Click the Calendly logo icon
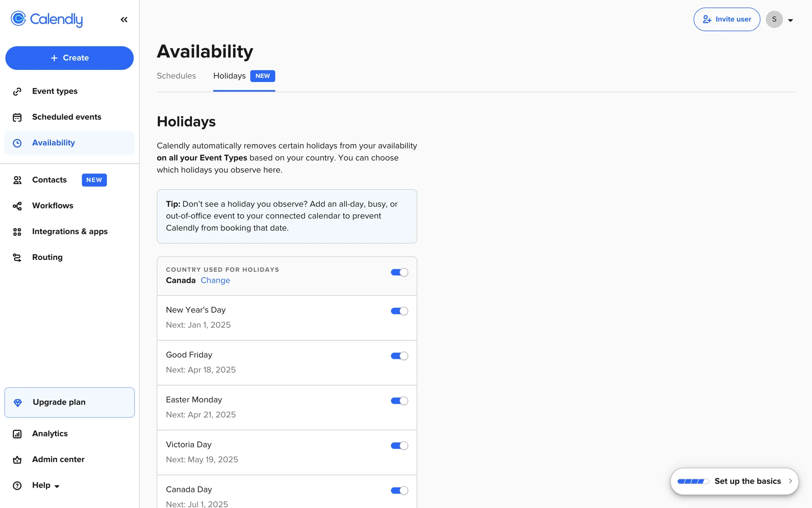Screen dimensions: 812x508 18,19
